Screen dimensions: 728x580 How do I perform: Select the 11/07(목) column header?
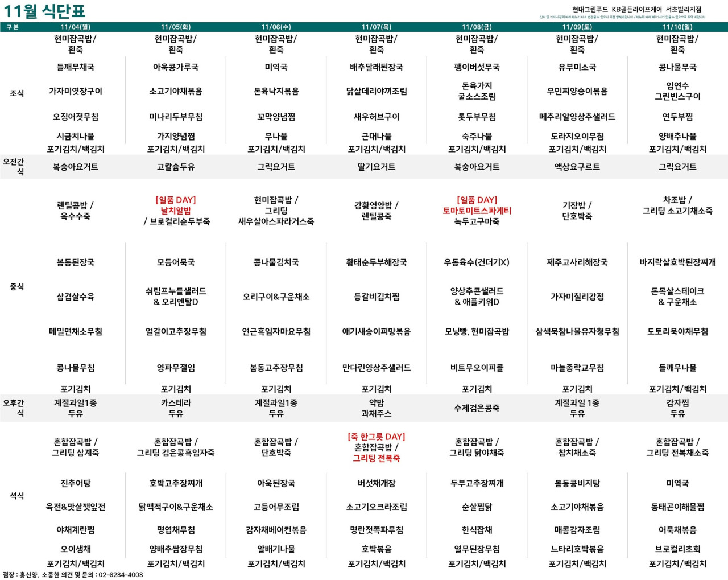[376, 27]
